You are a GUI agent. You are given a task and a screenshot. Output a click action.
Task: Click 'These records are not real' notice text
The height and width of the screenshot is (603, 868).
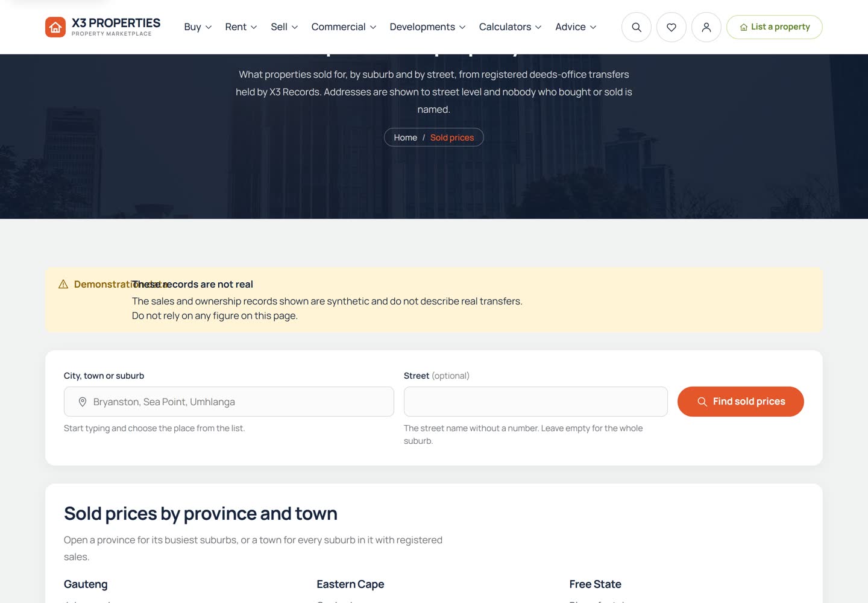193,284
